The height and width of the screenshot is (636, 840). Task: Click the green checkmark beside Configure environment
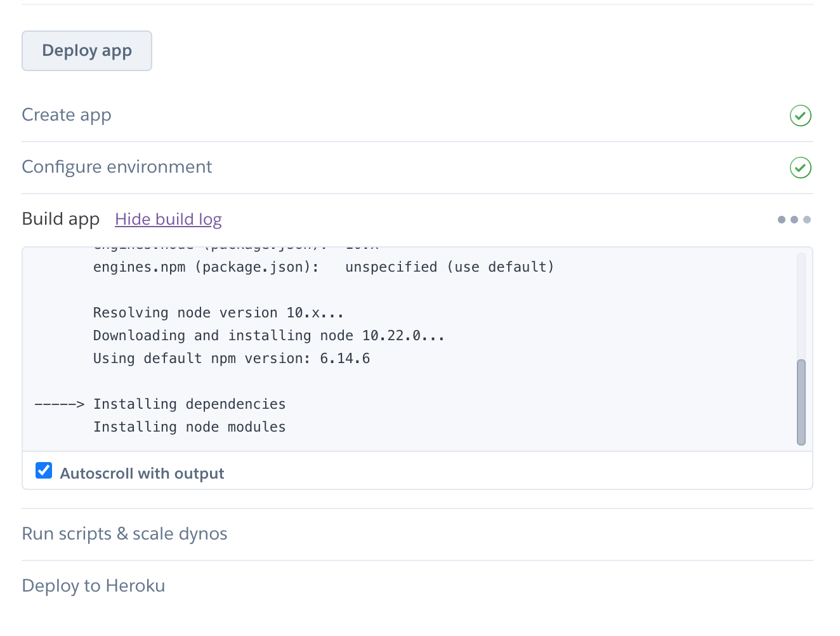click(801, 168)
